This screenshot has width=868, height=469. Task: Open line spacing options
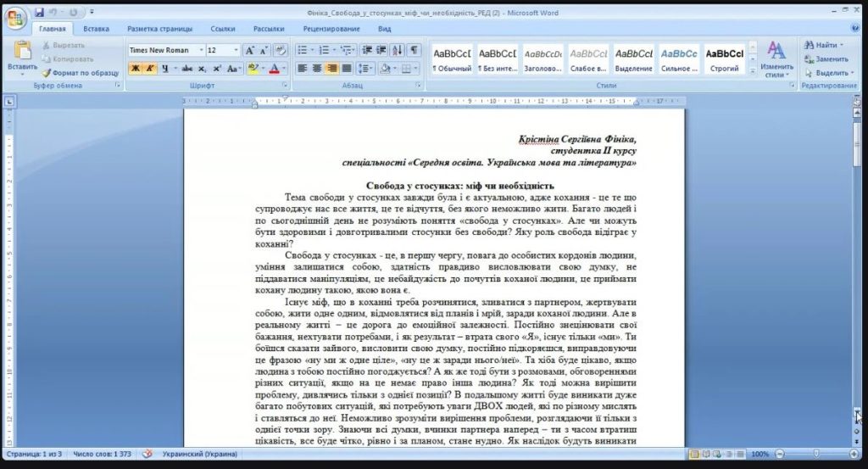click(364, 68)
